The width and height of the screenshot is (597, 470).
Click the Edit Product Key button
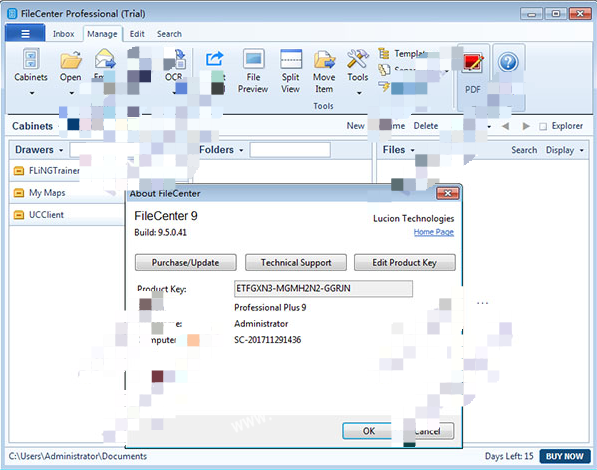pyautogui.click(x=404, y=263)
